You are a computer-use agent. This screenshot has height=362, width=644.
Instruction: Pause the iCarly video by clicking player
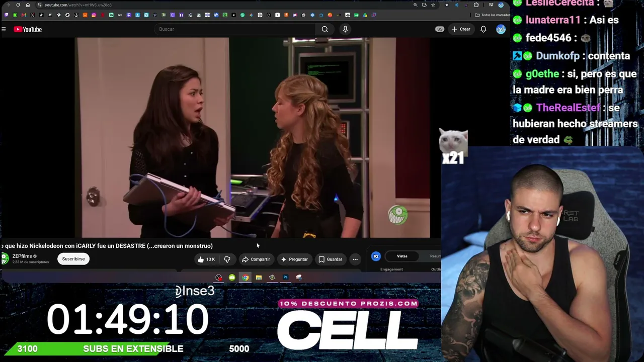253,137
